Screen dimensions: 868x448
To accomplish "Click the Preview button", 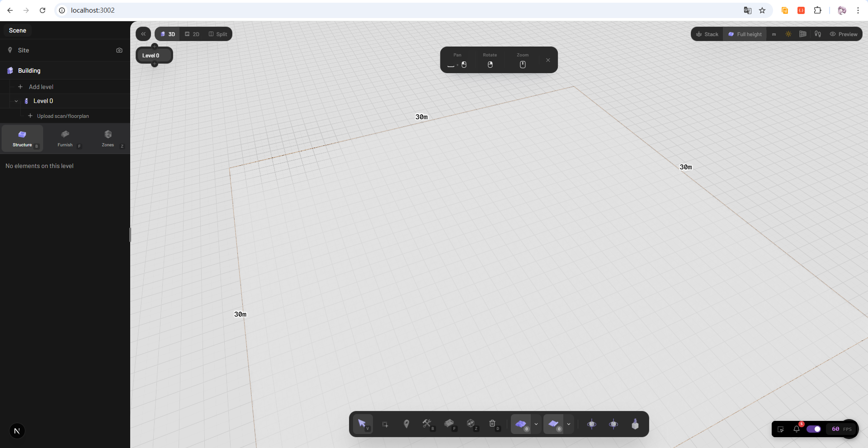I will point(844,34).
